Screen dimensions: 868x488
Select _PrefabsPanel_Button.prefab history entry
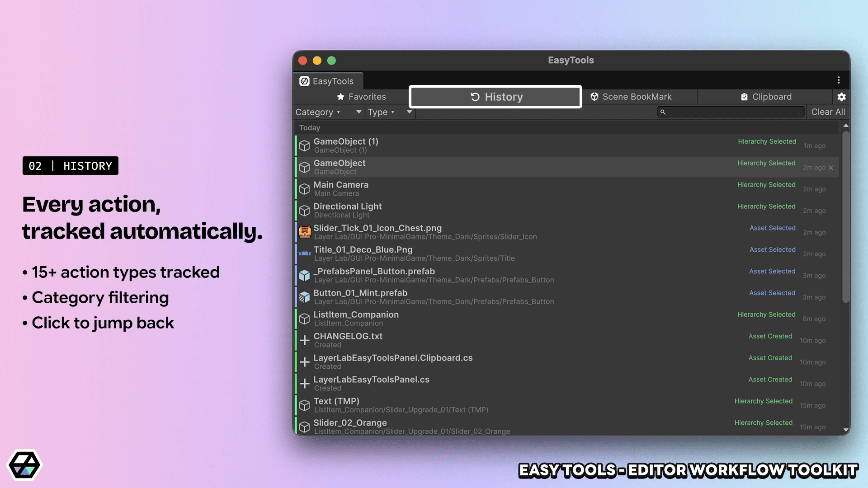pos(567,276)
